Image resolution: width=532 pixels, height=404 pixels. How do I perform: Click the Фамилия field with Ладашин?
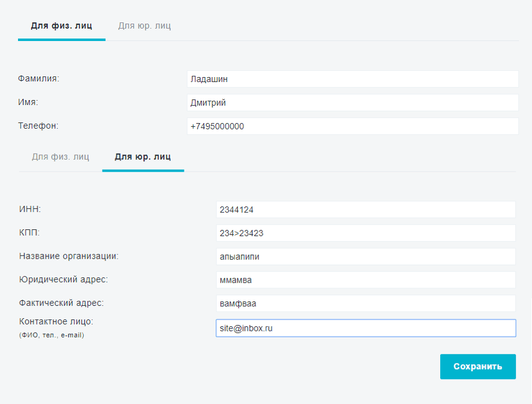pos(353,79)
